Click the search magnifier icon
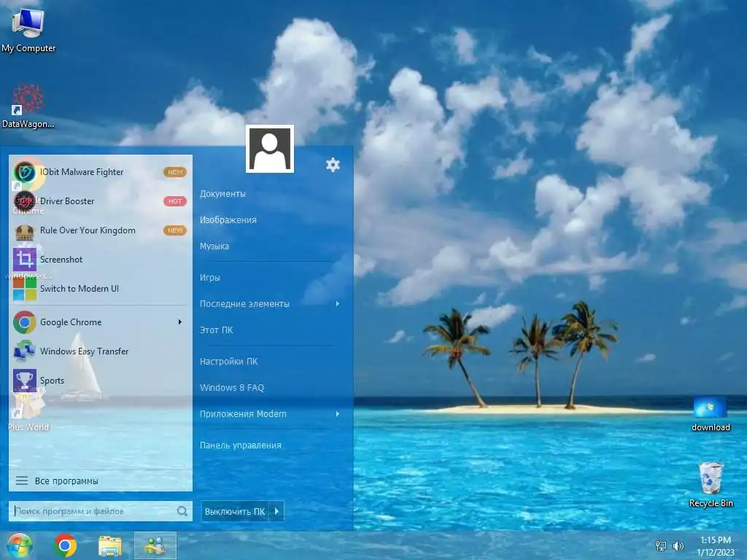Screen dimensions: 747x560 [x=182, y=511]
